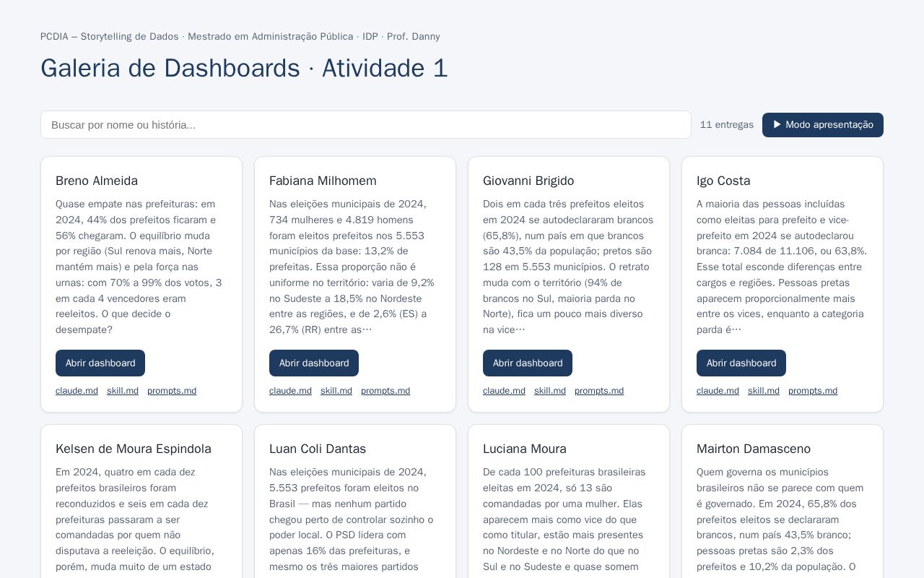Open claude.md link in Igo Costa card

click(718, 391)
